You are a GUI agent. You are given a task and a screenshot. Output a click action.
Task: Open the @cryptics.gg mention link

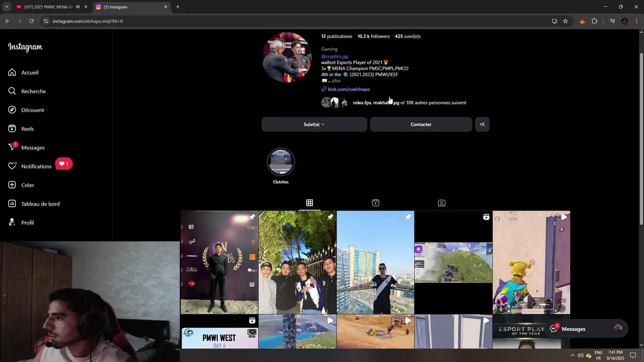[x=335, y=56]
